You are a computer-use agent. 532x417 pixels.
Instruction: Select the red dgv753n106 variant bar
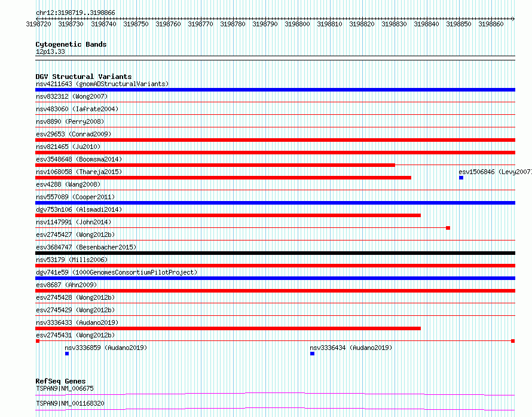coord(228,215)
